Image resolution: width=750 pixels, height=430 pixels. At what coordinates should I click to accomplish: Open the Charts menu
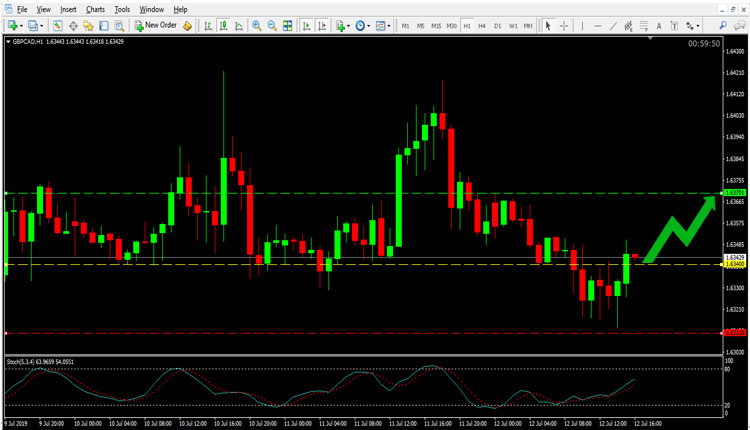[x=95, y=9]
